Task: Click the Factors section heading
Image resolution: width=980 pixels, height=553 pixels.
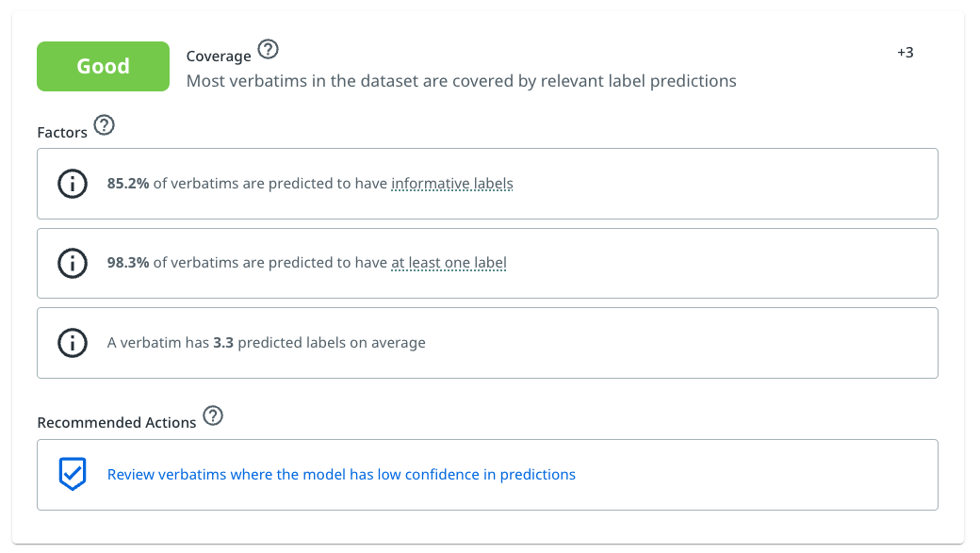Action: pyautogui.click(x=62, y=133)
